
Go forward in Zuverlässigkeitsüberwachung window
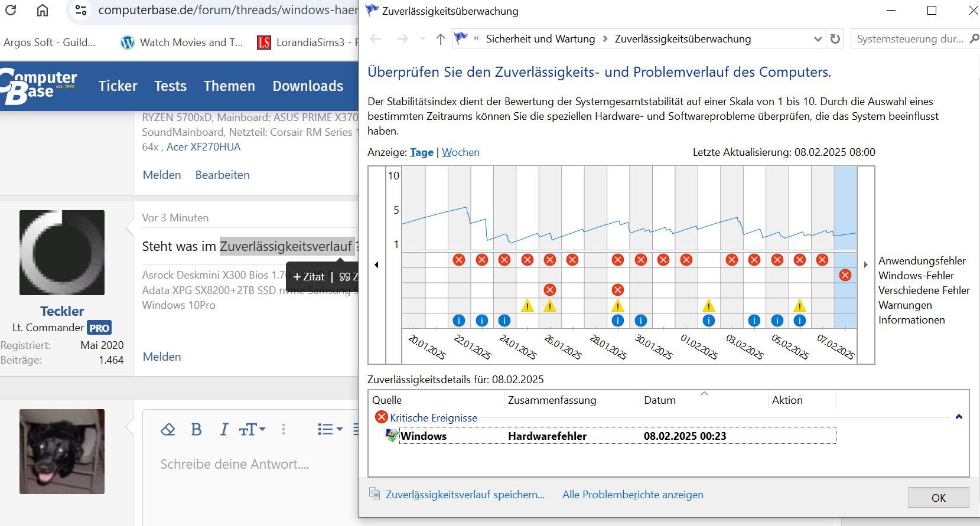click(402, 39)
